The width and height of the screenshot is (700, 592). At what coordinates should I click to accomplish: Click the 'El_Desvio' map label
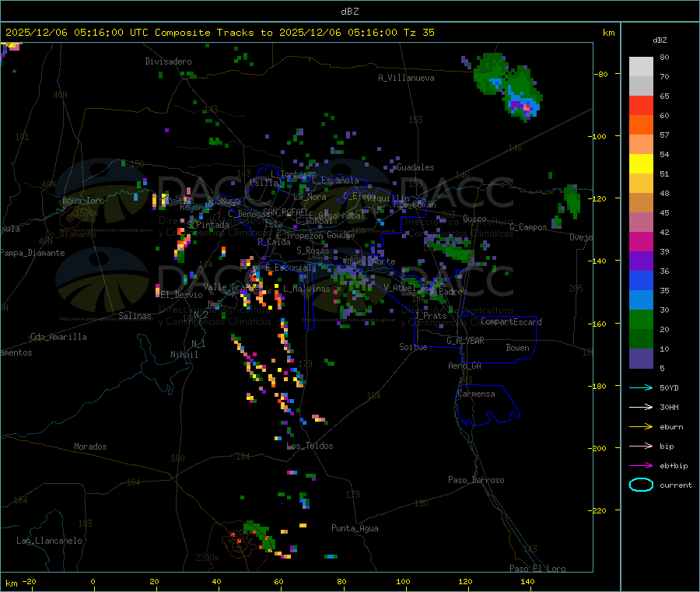click(x=182, y=295)
